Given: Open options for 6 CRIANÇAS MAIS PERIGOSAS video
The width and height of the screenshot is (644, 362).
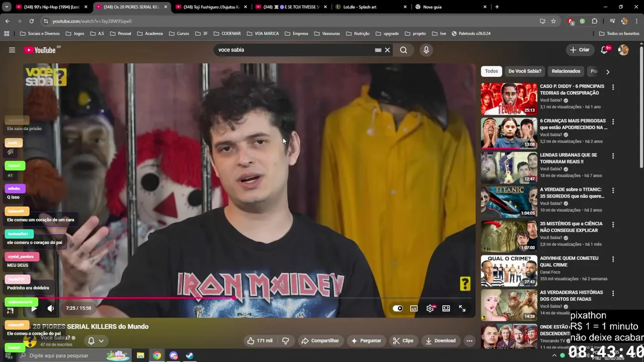Looking at the screenshot, I should (613, 122).
